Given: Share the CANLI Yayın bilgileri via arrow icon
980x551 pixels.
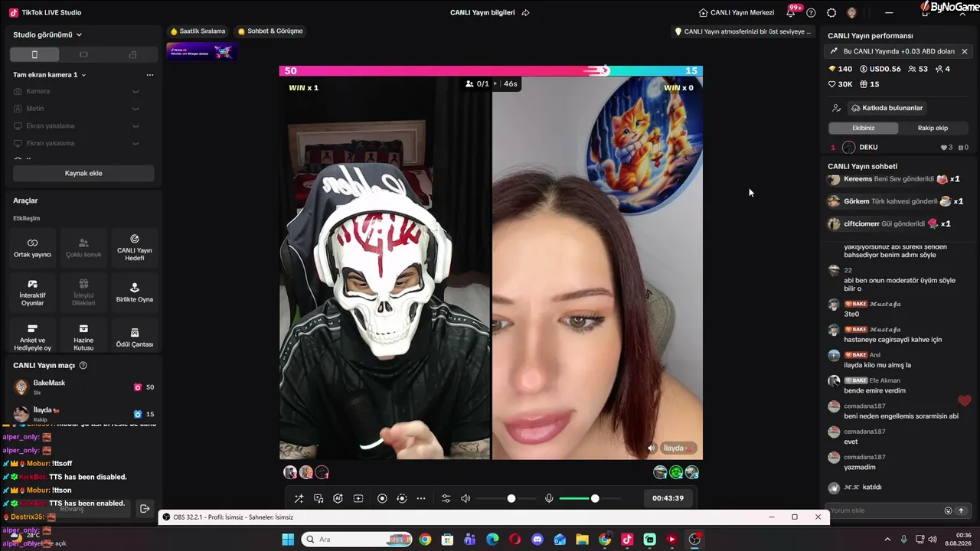Looking at the screenshot, I should (x=525, y=13).
